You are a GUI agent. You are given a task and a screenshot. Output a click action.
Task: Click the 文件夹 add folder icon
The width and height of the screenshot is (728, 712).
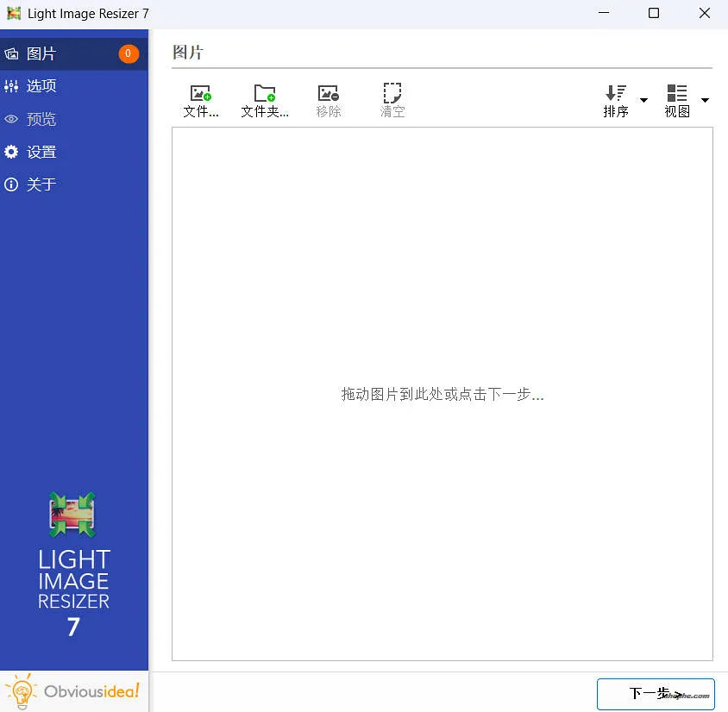point(264,99)
